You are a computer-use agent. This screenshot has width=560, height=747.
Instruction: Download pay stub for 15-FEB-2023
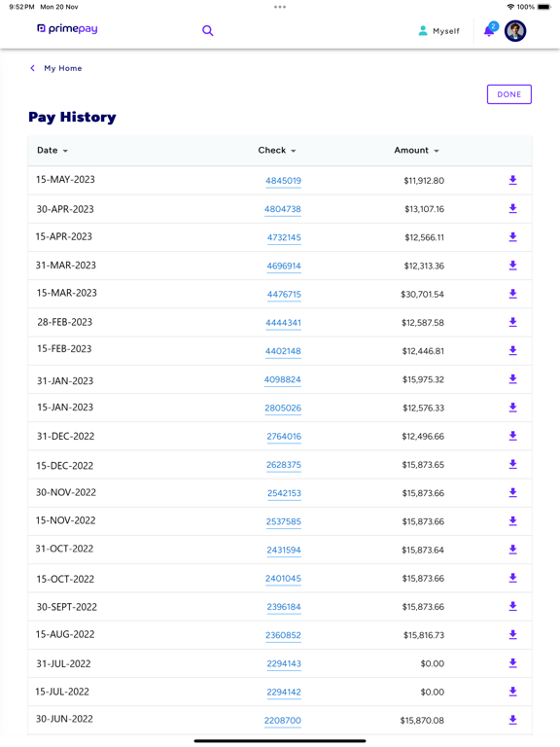pyautogui.click(x=513, y=350)
